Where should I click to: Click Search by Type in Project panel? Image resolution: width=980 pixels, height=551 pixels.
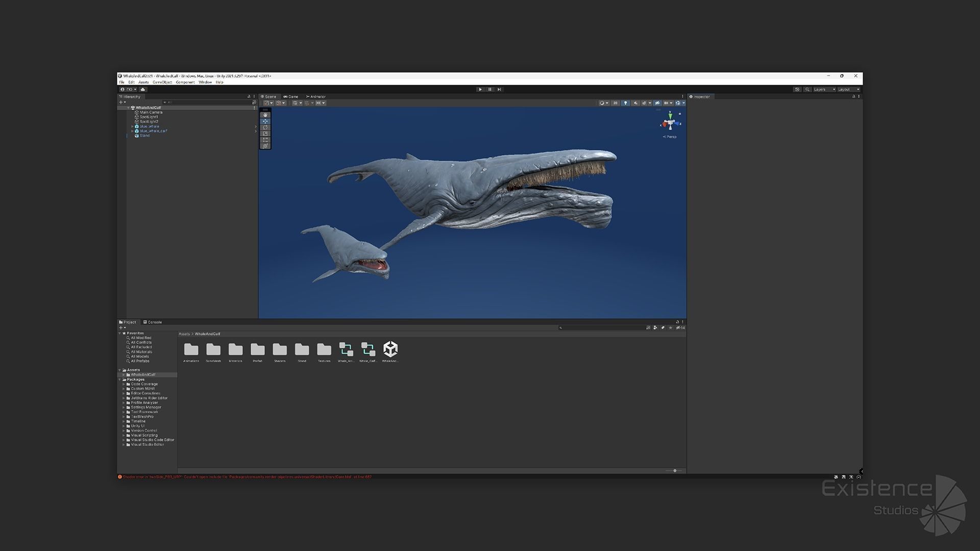(655, 328)
